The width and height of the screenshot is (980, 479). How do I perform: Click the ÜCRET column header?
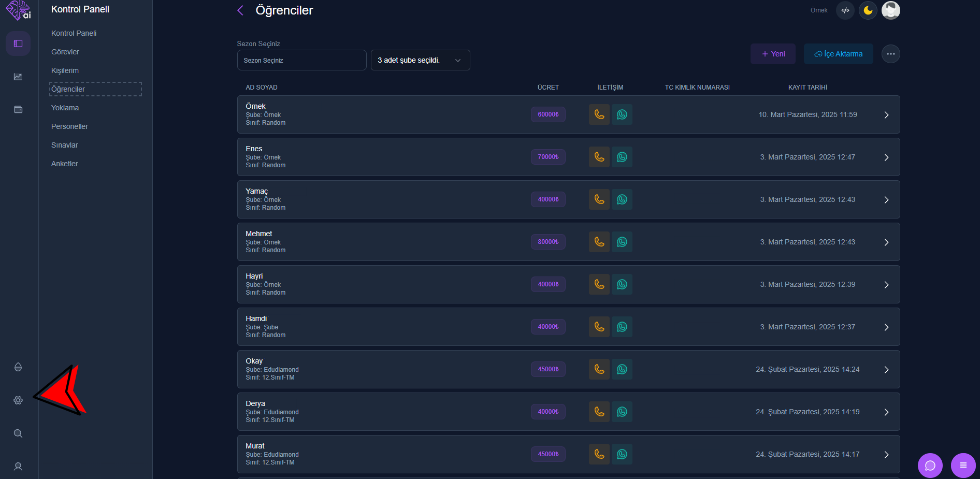click(548, 88)
